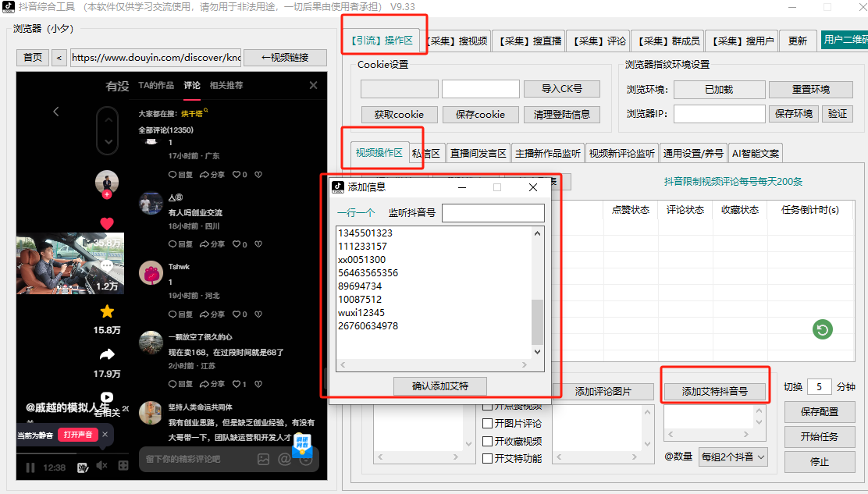Click the @ mention icon in comment box
This screenshot has width=868, height=494.
(x=284, y=459)
